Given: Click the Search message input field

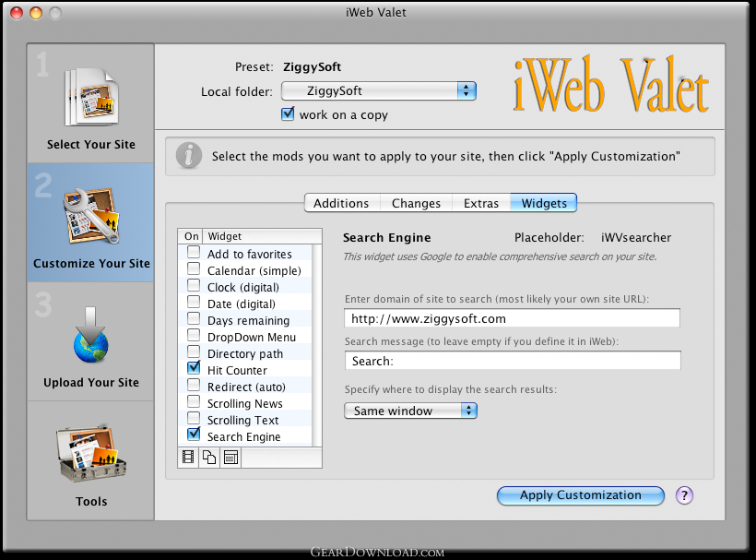Looking at the screenshot, I should [x=513, y=361].
